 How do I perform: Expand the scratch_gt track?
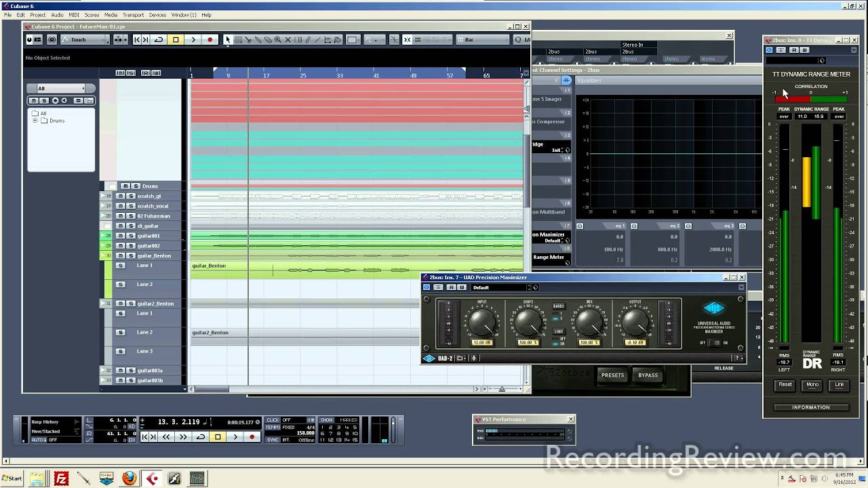[103, 196]
